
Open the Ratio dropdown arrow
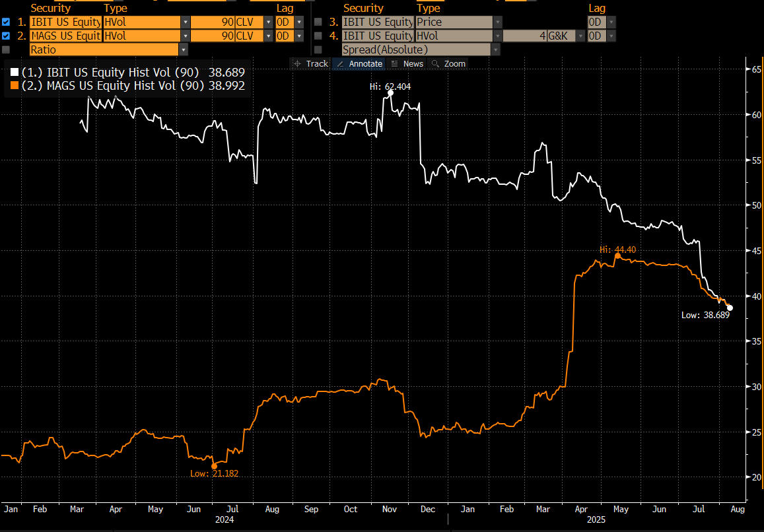183,50
